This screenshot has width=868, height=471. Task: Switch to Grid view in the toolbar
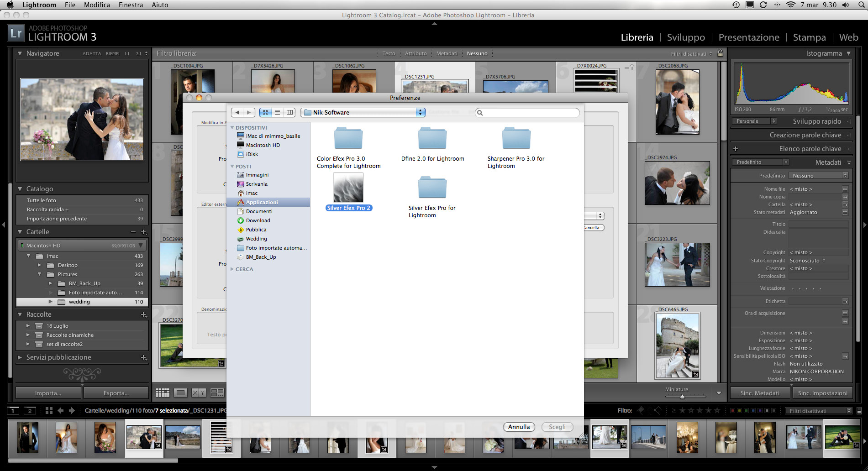click(163, 392)
